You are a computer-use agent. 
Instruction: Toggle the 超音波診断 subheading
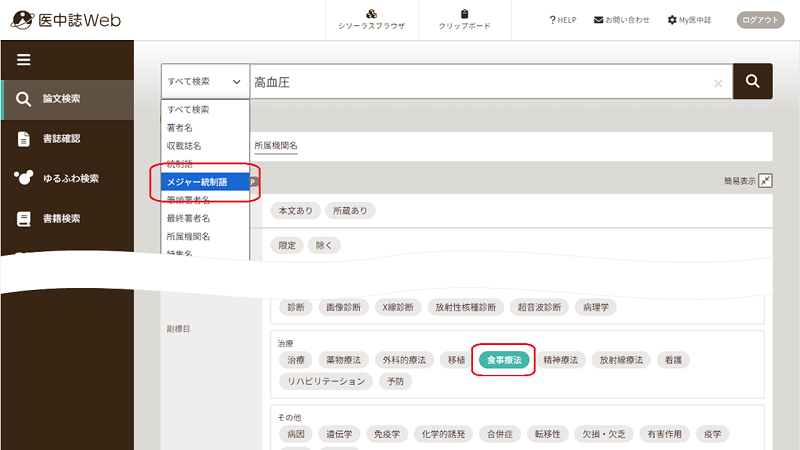pos(539,307)
